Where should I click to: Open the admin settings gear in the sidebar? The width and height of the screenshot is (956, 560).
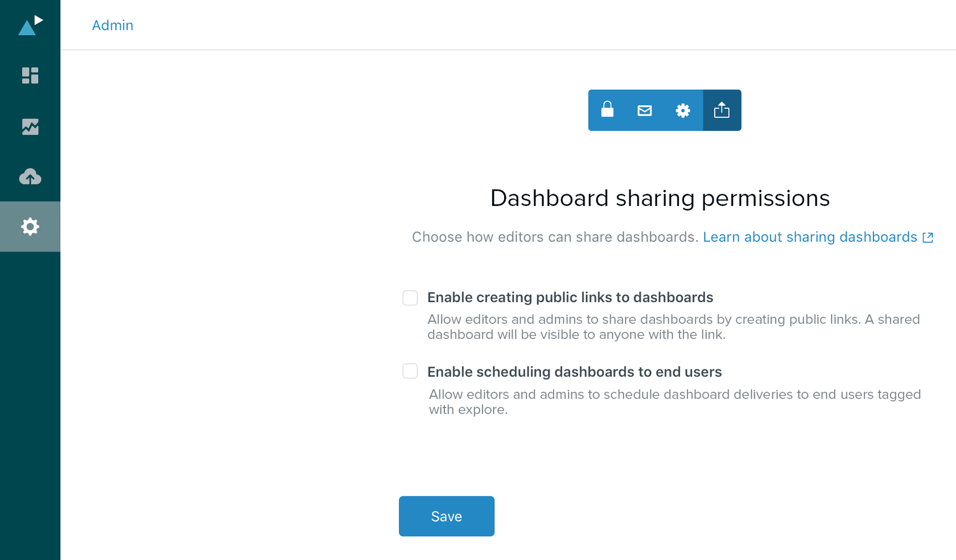point(30,226)
